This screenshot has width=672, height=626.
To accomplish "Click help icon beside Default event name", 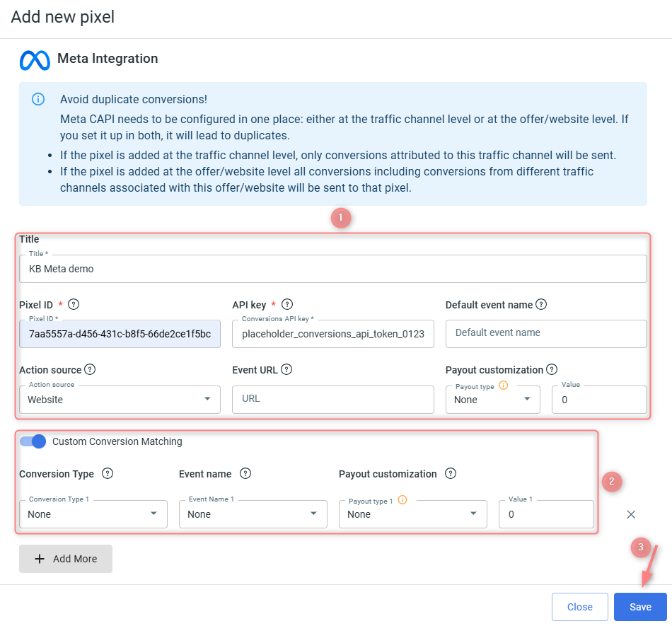I will pos(541,305).
